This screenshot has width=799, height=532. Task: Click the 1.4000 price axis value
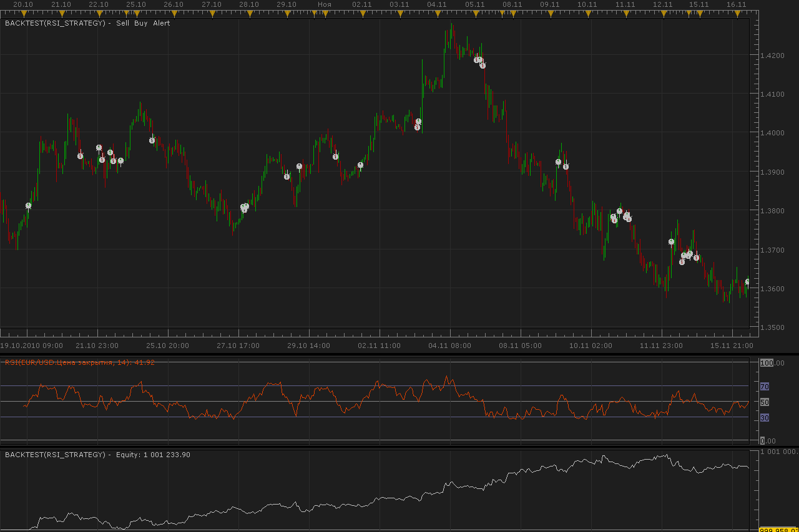click(x=772, y=133)
